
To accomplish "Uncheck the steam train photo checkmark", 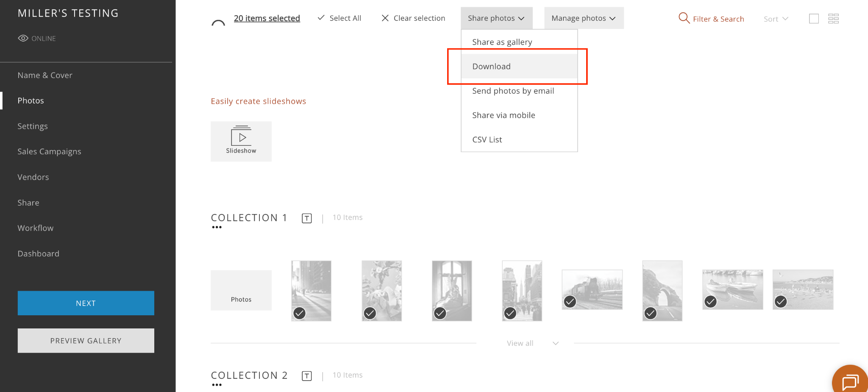I will click(x=570, y=301).
